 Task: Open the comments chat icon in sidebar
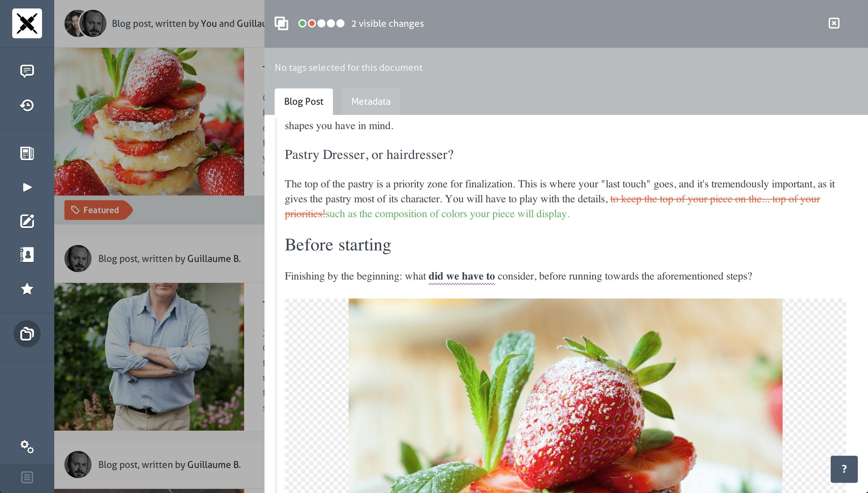point(27,71)
